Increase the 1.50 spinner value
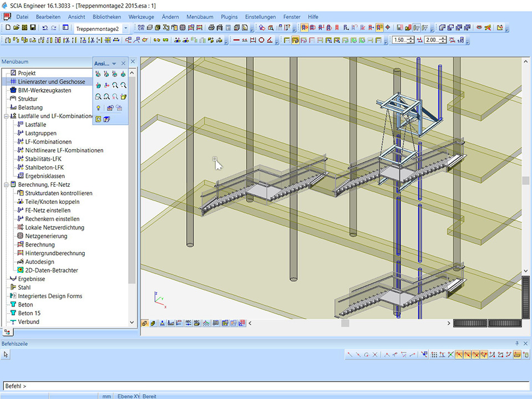The width and height of the screenshot is (532, 399). point(411,38)
